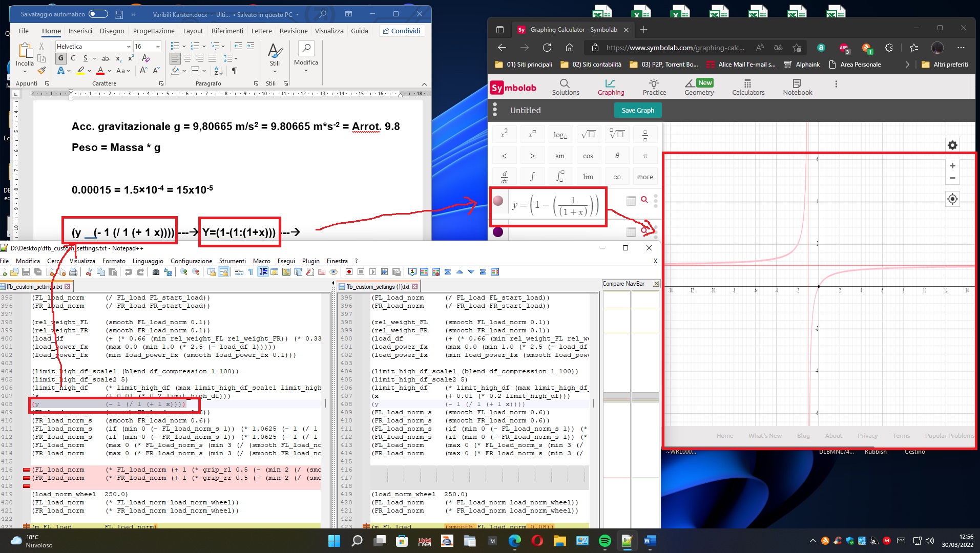Image resolution: width=980 pixels, height=553 pixels.
Task: Toggle italic C button in Word ribbon
Action: [x=73, y=58]
